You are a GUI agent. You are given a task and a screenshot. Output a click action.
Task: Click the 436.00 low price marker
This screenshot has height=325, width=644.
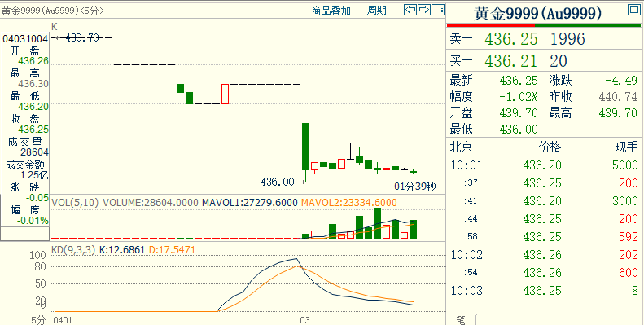click(278, 182)
